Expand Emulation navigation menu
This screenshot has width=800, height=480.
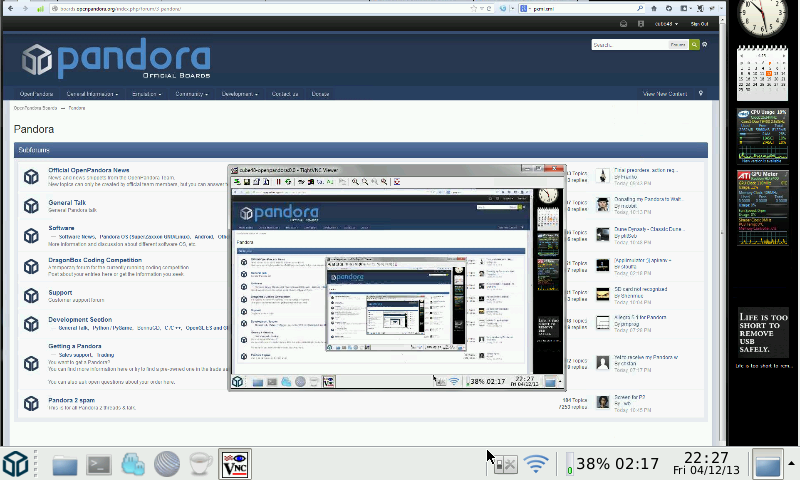(146, 94)
